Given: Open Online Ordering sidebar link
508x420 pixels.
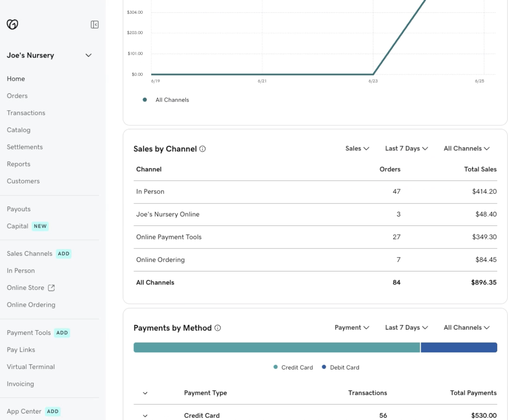Looking at the screenshot, I should [x=31, y=305].
